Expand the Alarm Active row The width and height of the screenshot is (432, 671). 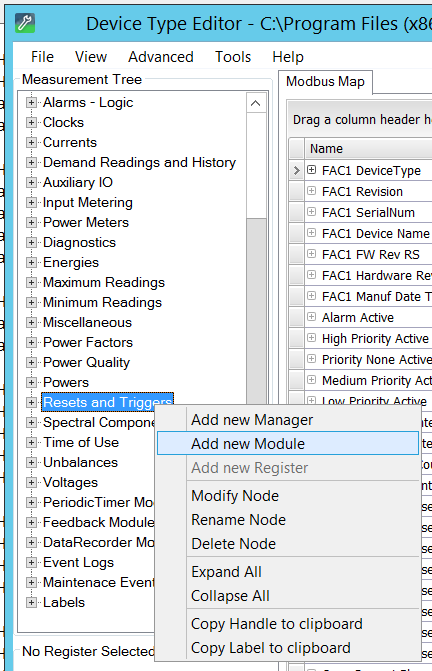tap(311, 317)
